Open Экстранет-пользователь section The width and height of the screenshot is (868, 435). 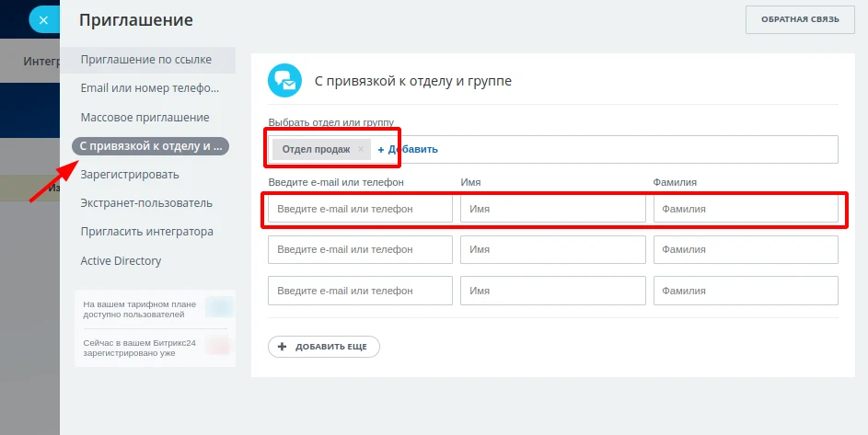pos(147,203)
